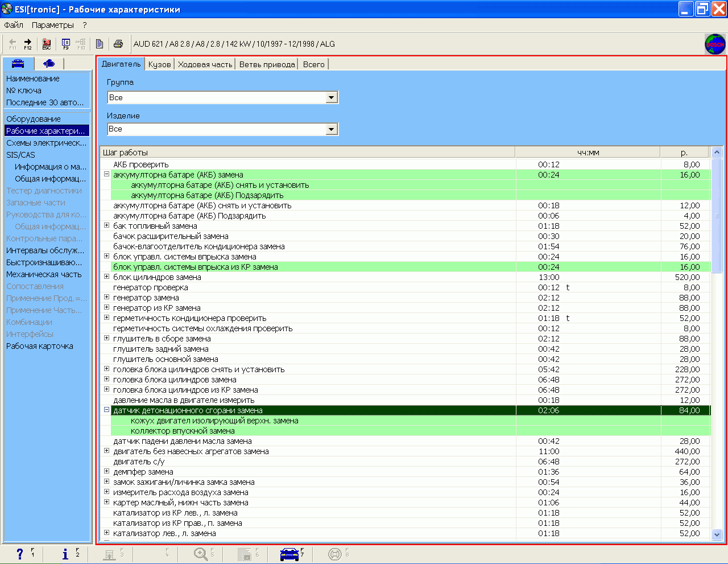Click the printer icon in toolbar
Viewport: 728px width, 564px height.
pos(118,44)
